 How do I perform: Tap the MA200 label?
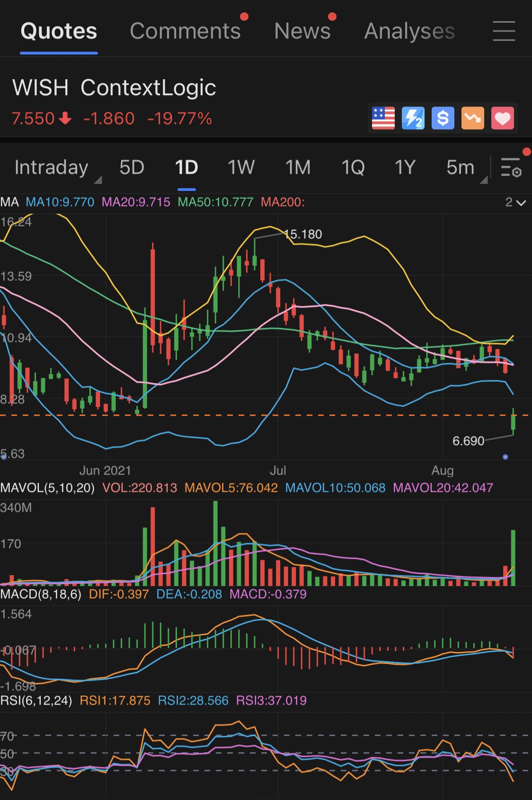tap(283, 202)
